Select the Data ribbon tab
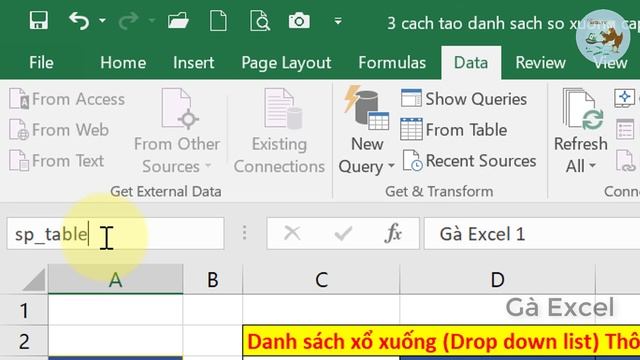The width and height of the screenshot is (640, 360). (x=471, y=63)
